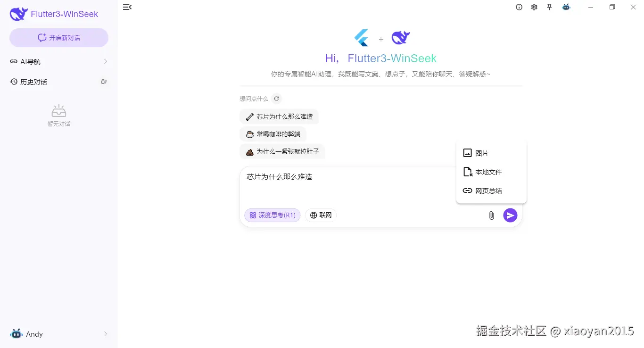Screen dimensions: 644x348
Task: Click the Flutter logo above the greeting
Action: pyautogui.click(x=361, y=37)
